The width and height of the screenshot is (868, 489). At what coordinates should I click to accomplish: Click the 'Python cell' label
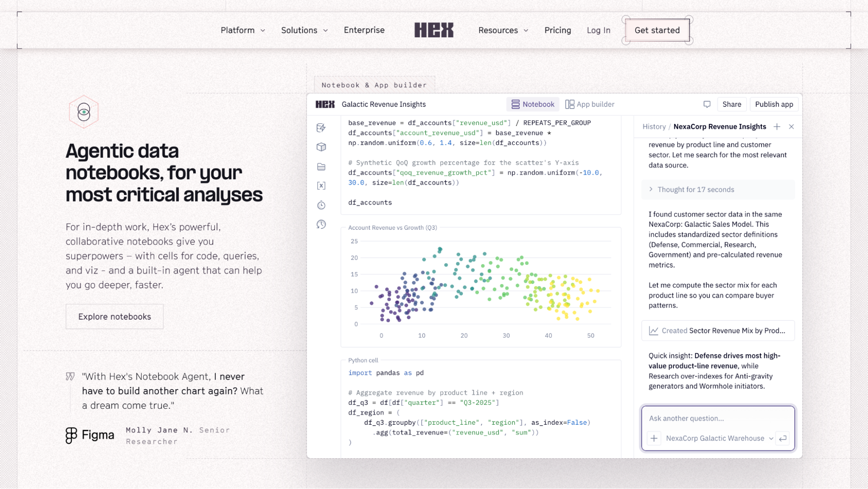click(363, 360)
